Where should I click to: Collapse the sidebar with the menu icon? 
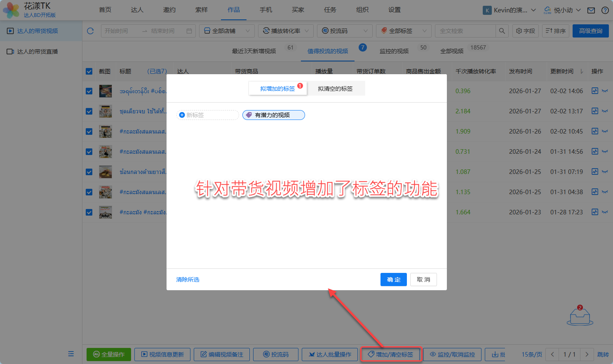71,354
